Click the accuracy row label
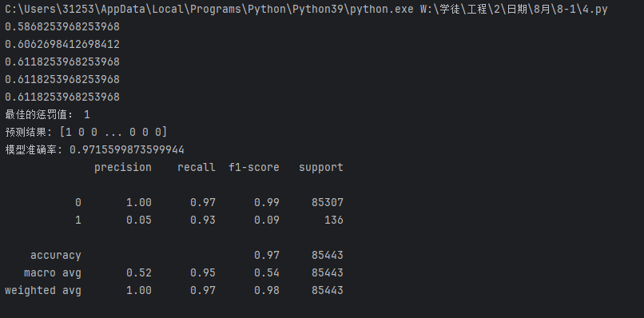The image size is (644, 318). click(x=56, y=256)
